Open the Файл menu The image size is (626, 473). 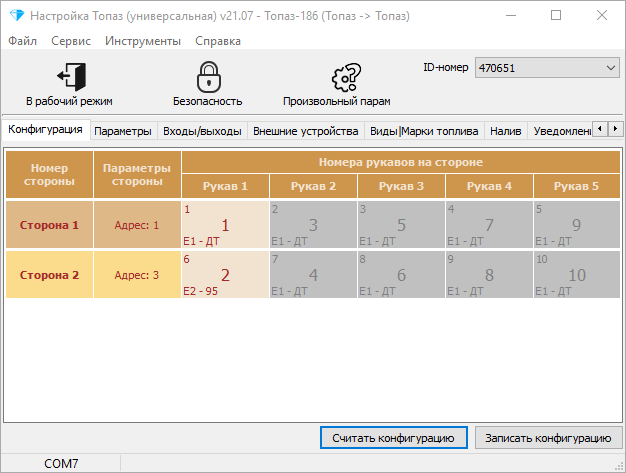click(22, 41)
